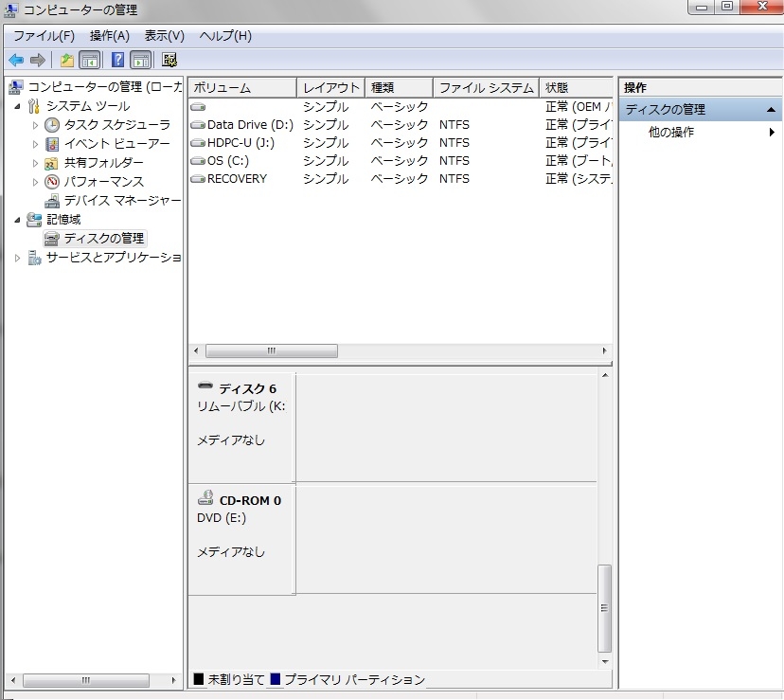Click the tree pane horizontal scrollbar thumb
The width and height of the screenshot is (784, 700).
(x=86, y=680)
